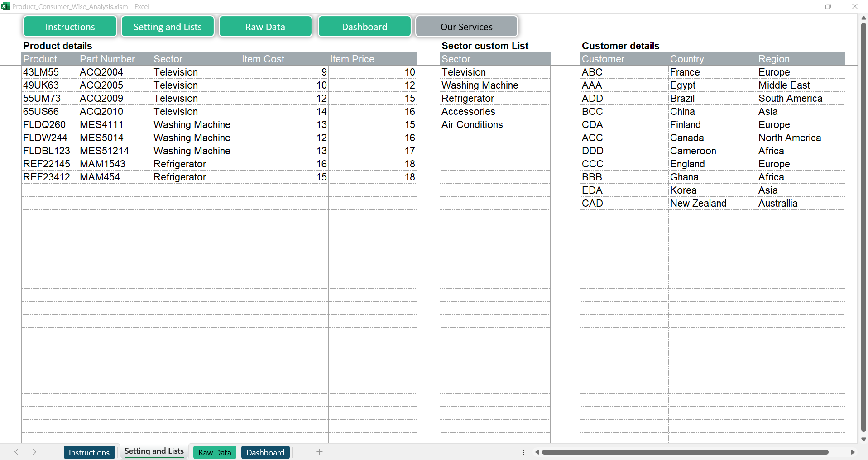
Task: Click the green Raw Data navigation button
Action: tap(265, 27)
